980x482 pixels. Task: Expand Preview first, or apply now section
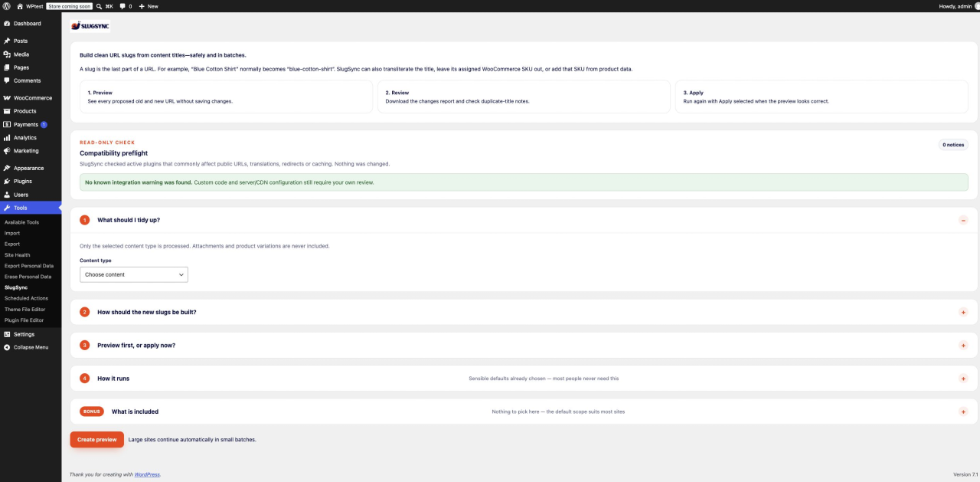(x=963, y=345)
